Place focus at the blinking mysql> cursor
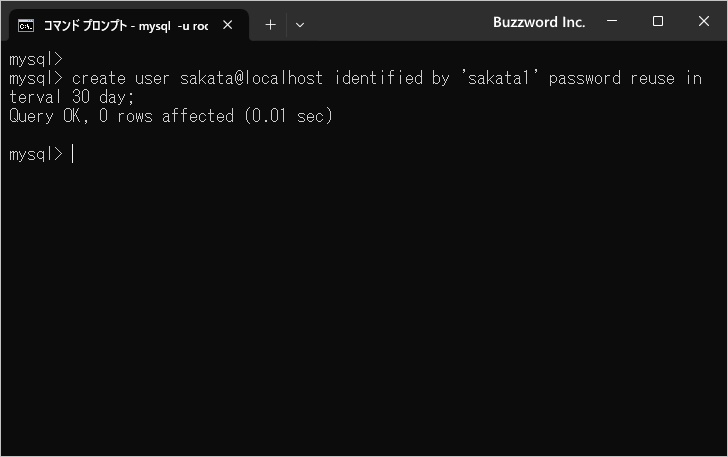728x457 pixels. pyautogui.click(x=73, y=154)
